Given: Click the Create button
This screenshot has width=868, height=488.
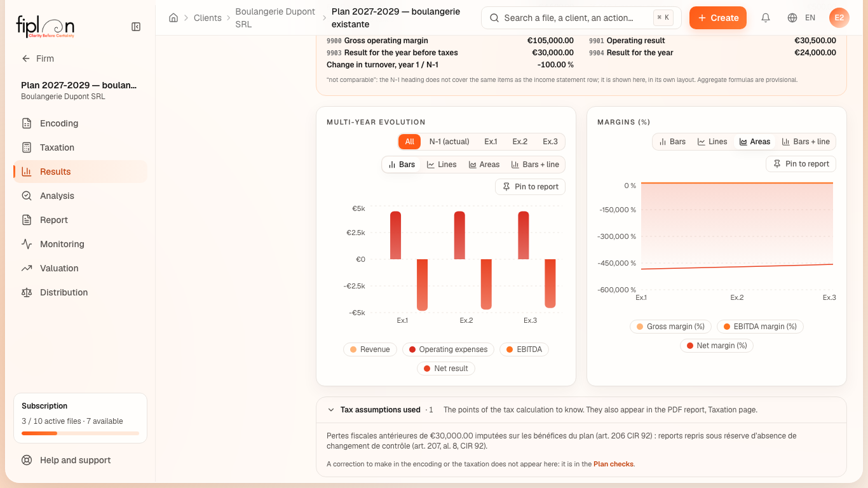Looking at the screenshot, I should pyautogui.click(x=718, y=18).
